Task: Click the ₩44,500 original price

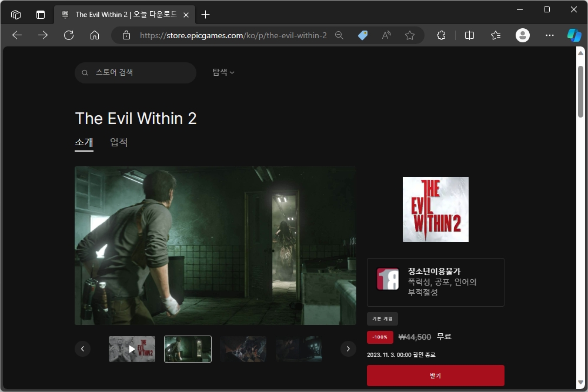Action: (415, 337)
